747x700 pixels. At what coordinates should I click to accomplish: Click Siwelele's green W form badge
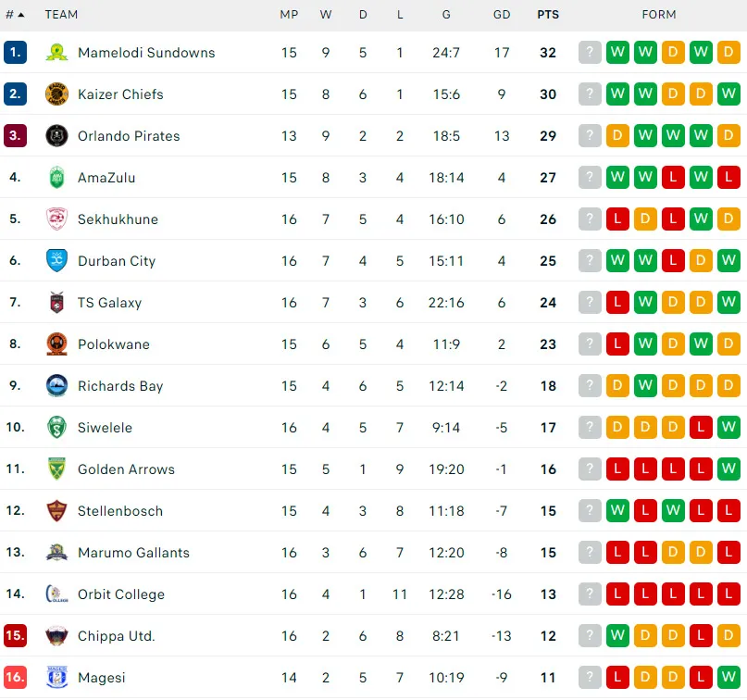(x=728, y=428)
